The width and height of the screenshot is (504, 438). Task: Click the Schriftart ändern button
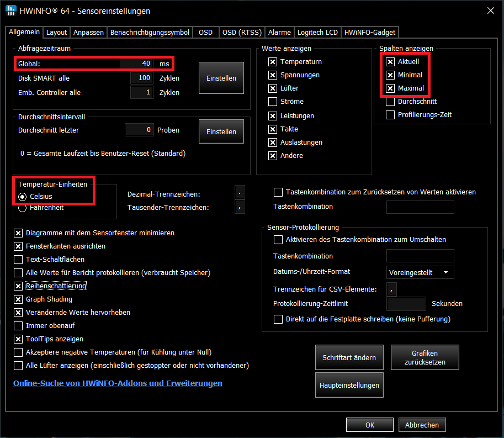coord(349,357)
